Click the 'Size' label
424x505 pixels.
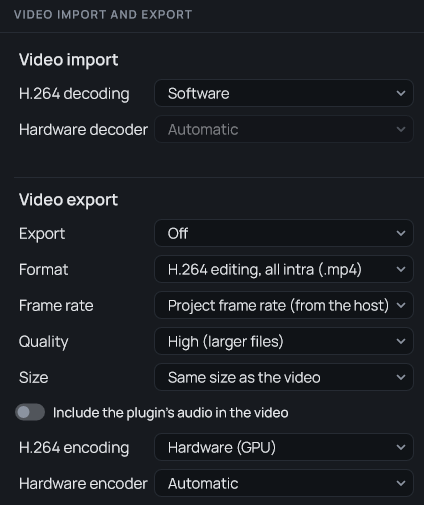click(34, 377)
